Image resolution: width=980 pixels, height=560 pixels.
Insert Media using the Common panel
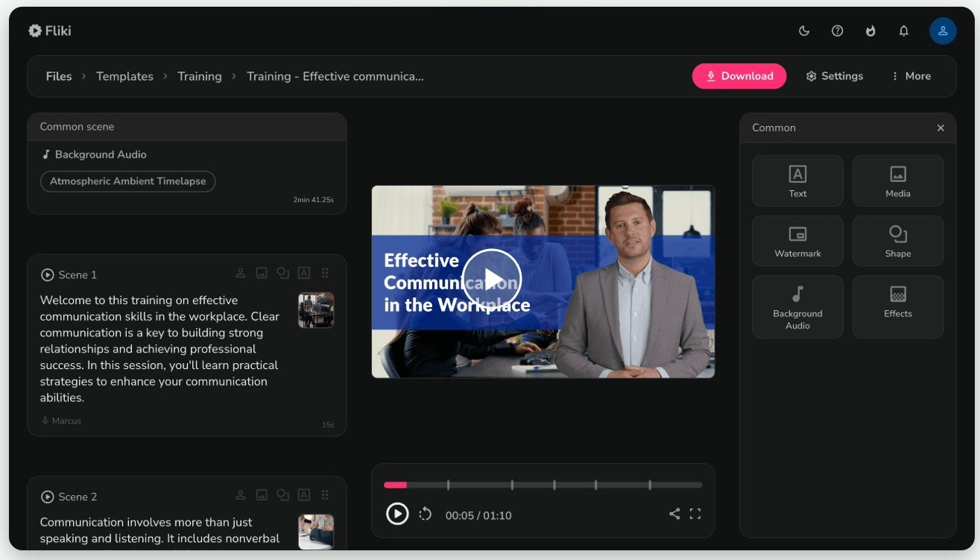pos(897,180)
